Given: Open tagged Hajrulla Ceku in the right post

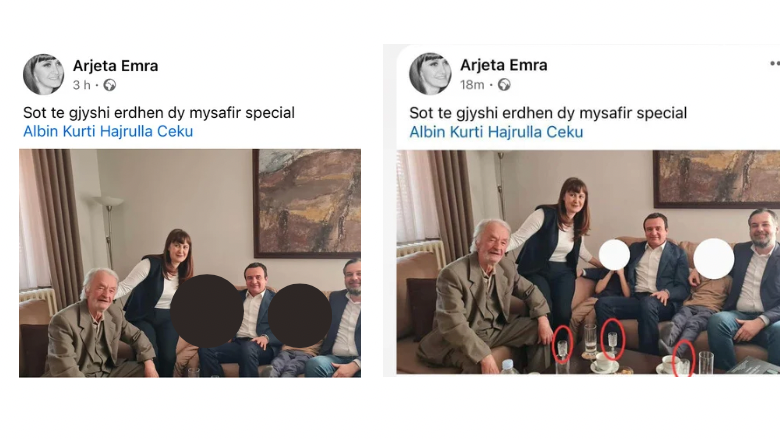Looking at the screenshot, I should (x=535, y=132).
